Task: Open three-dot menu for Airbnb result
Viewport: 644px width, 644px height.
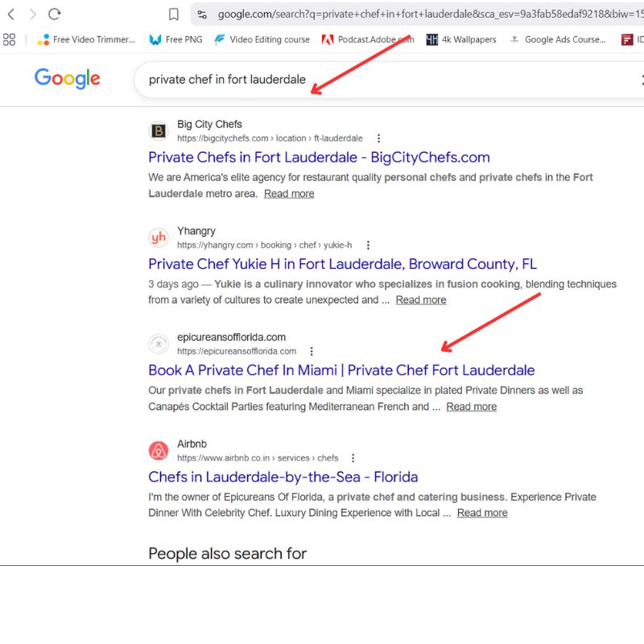Action: (353, 458)
